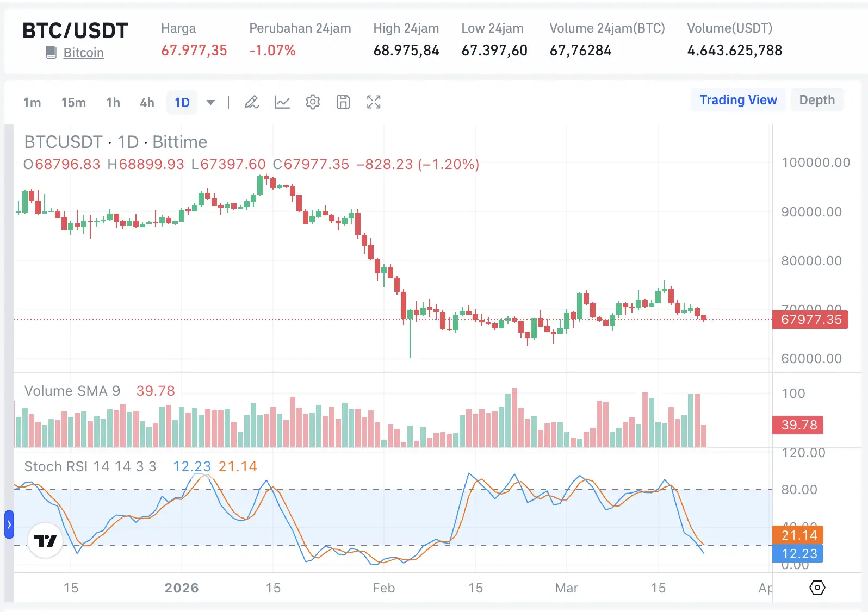
Task: Switch chart to Trading View mode
Action: pyautogui.click(x=738, y=99)
